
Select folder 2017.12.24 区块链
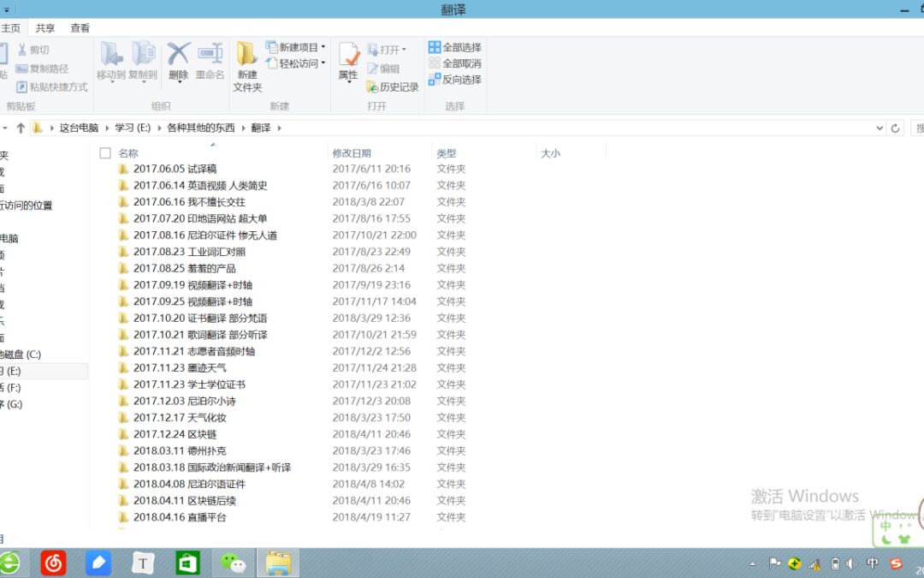(175, 434)
